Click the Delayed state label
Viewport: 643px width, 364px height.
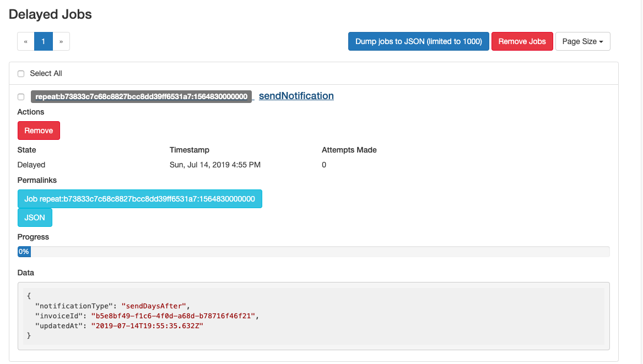tap(31, 165)
